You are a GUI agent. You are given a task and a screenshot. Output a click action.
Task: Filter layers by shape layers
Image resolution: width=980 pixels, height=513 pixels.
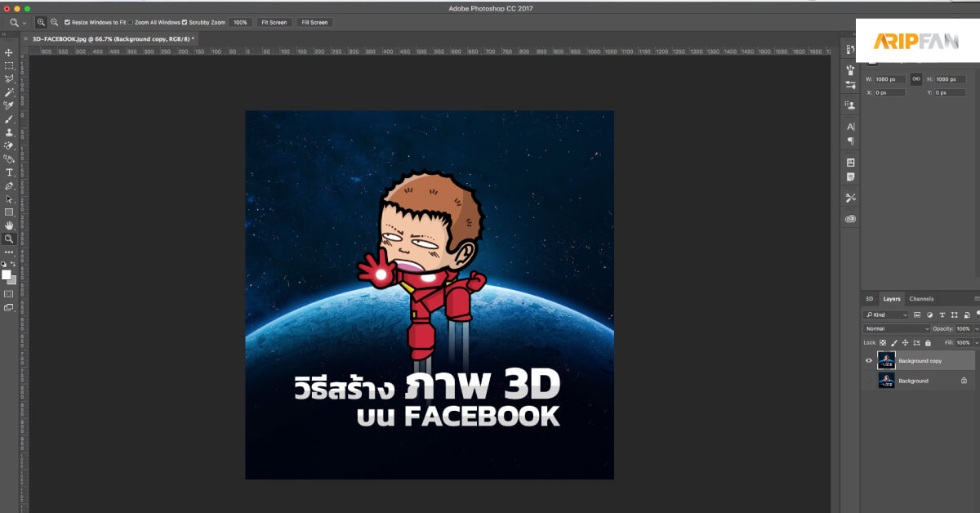[955, 314]
